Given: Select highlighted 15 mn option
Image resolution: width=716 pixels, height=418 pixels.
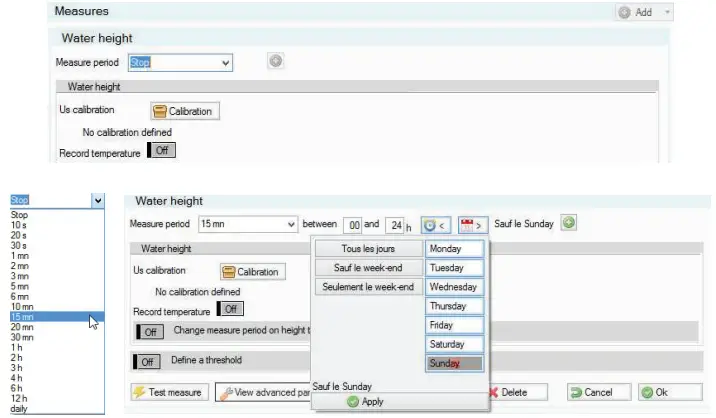Looking at the screenshot, I should tap(57, 317).
